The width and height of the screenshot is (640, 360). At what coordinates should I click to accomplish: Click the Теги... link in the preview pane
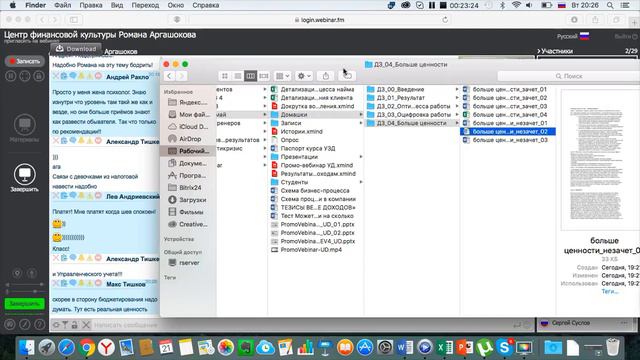(610, 291)
